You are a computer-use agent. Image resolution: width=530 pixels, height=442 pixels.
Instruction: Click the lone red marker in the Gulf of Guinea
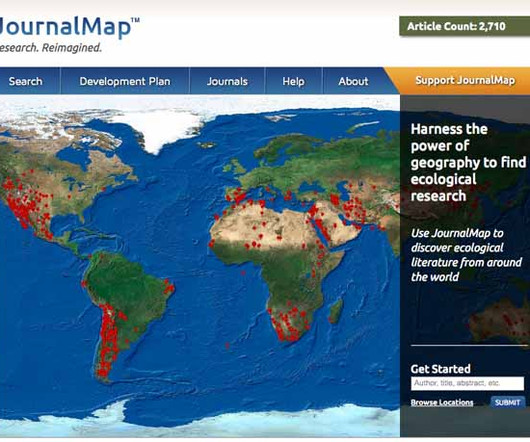coord(243,272)
